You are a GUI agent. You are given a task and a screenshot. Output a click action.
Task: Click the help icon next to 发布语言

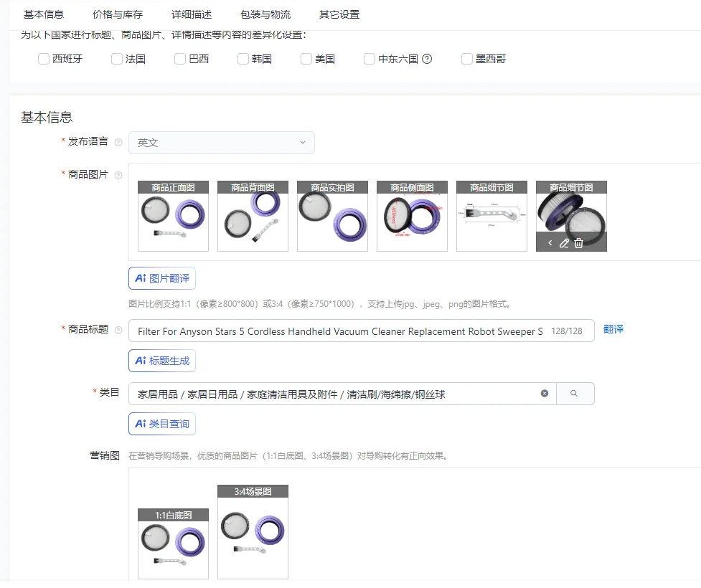pos(118,142)
